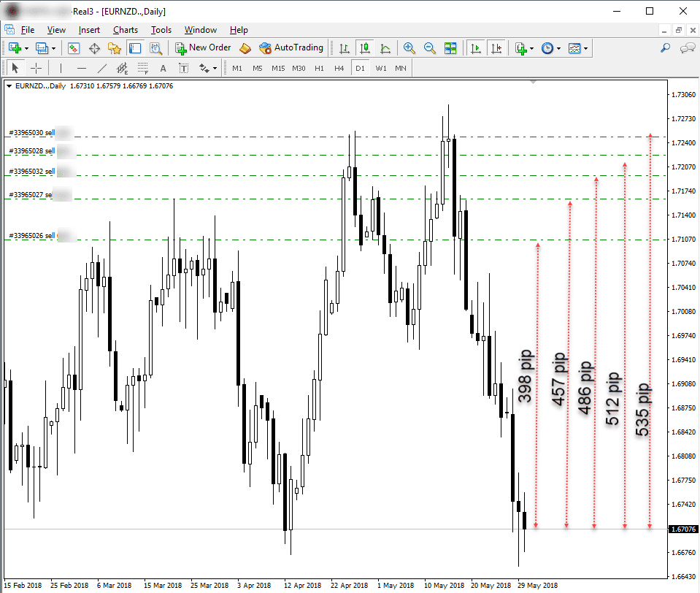
Task: Zoom out of the chart
Action: pos(430,48)
